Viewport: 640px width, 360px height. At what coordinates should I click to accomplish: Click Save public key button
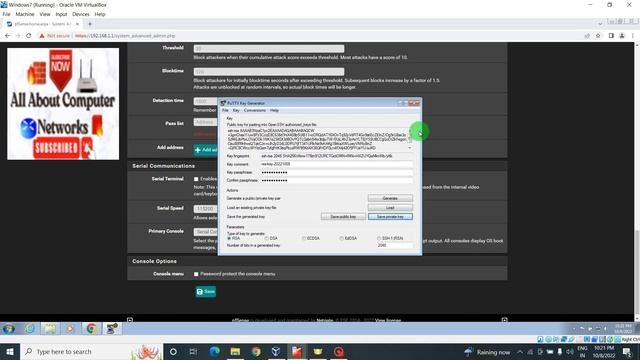point(343,216)
